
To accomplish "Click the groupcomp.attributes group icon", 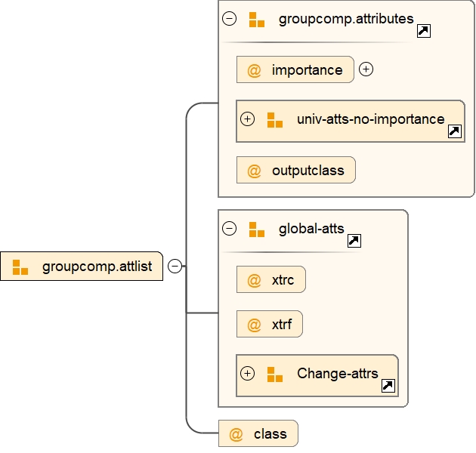I will pyautogui.click(x=257, y=20).
